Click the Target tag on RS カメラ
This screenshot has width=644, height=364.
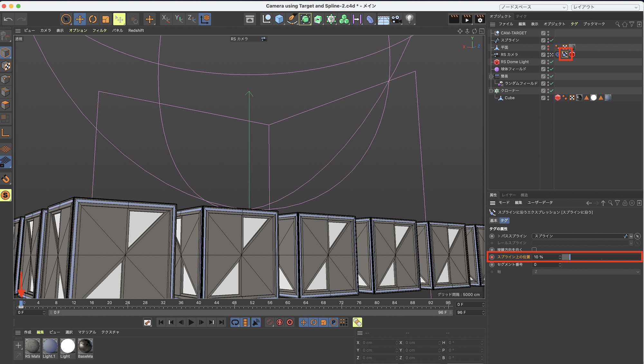click(x=558, y=54)
